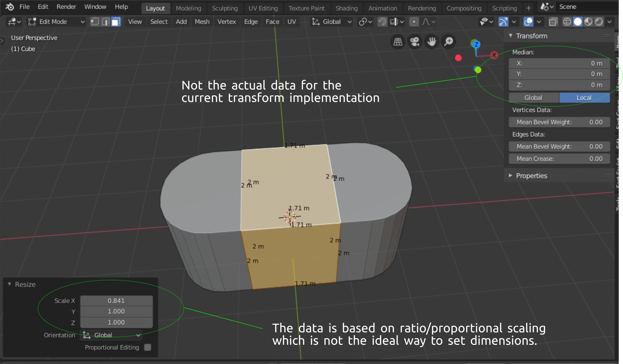Click the Scene name field
This screenshot has width=623, height=364.
pos(586,7)
